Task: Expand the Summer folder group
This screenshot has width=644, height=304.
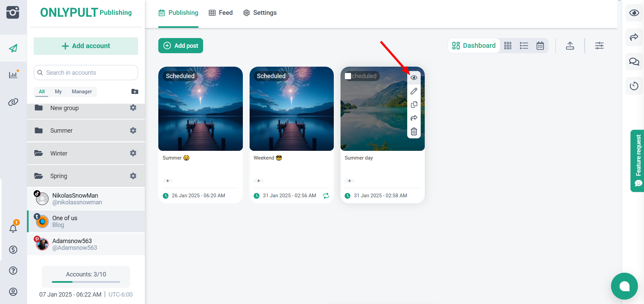Action: pyautogui.click(x=61, y=131)
